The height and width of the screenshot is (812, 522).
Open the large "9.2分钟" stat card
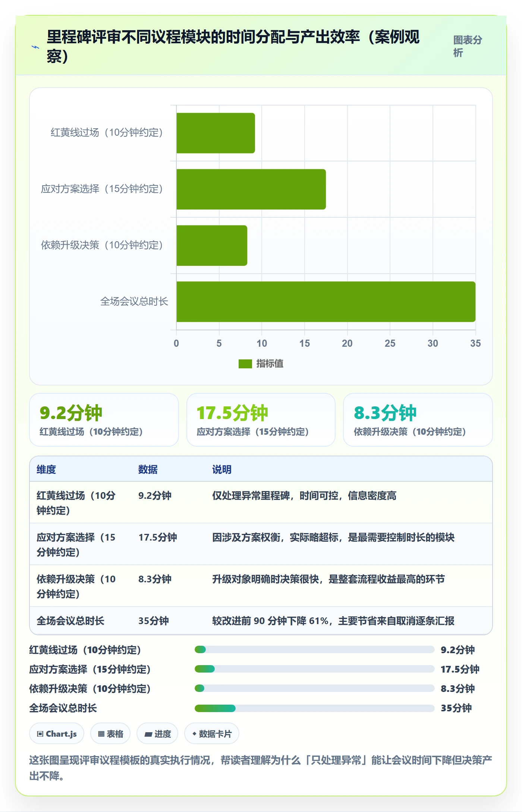[x=104, y=420]
